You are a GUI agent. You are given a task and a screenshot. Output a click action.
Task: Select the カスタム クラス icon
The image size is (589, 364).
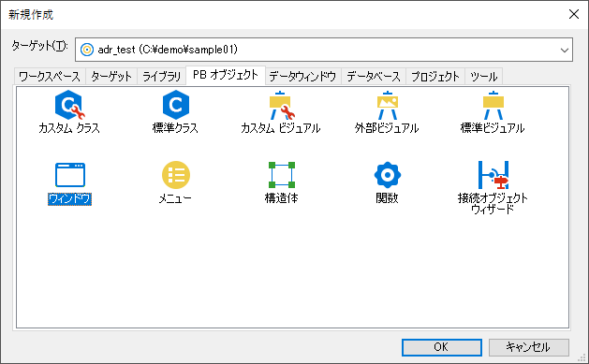coord(70,105)
